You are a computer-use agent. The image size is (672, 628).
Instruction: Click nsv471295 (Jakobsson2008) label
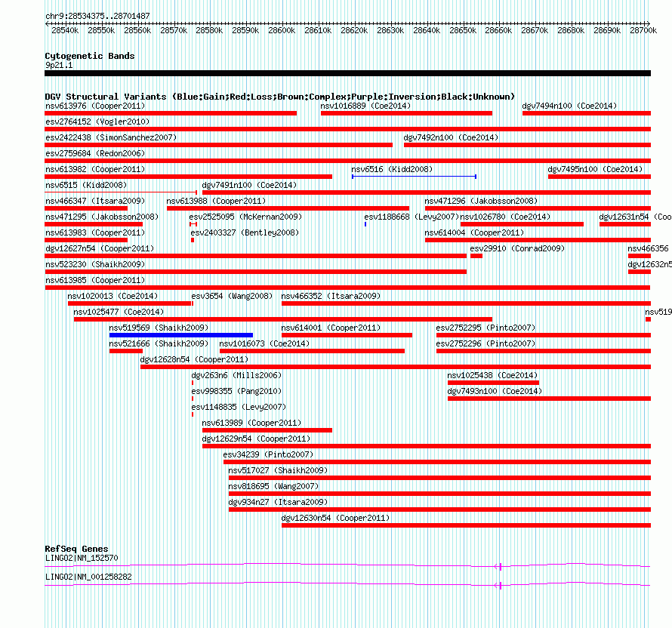[102, 217]
